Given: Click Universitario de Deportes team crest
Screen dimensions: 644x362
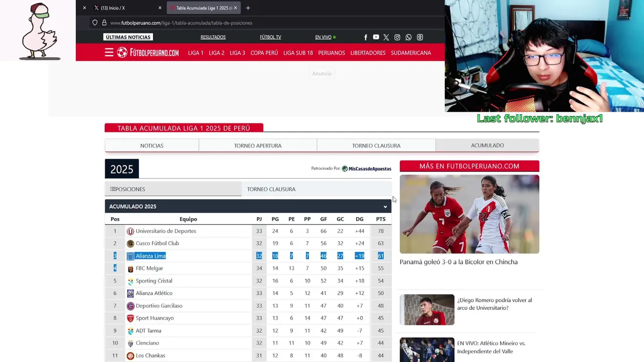Looking at the screenshot, I should coord(130,231).
